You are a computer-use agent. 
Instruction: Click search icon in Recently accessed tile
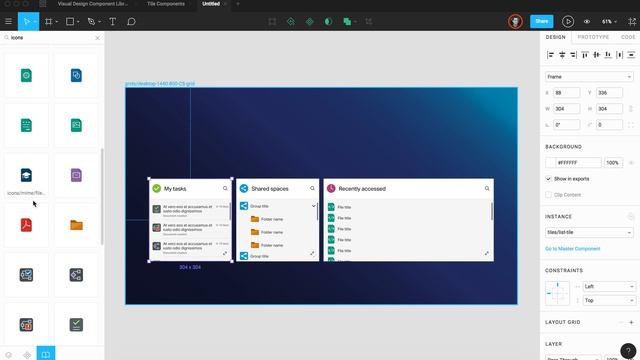(487, 189)
